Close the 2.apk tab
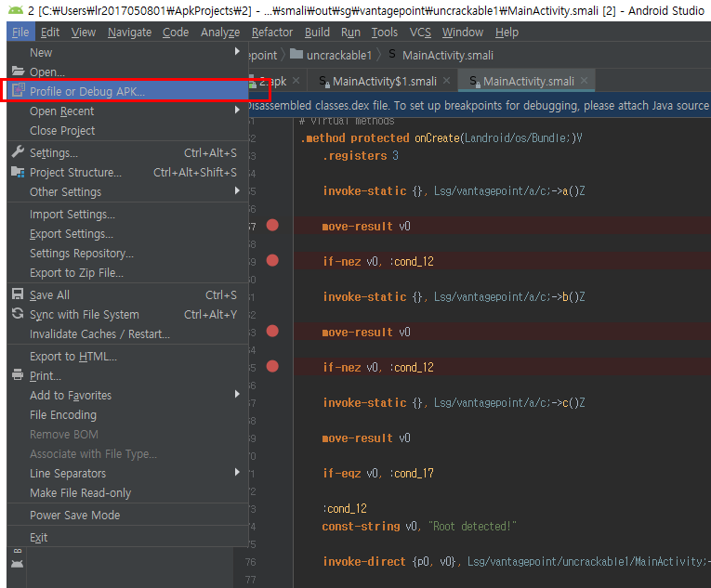711x588 pixels. point(296,81)
